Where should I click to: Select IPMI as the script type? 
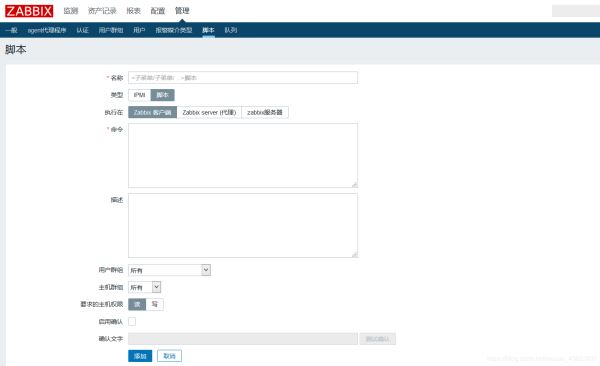(139, 95)
